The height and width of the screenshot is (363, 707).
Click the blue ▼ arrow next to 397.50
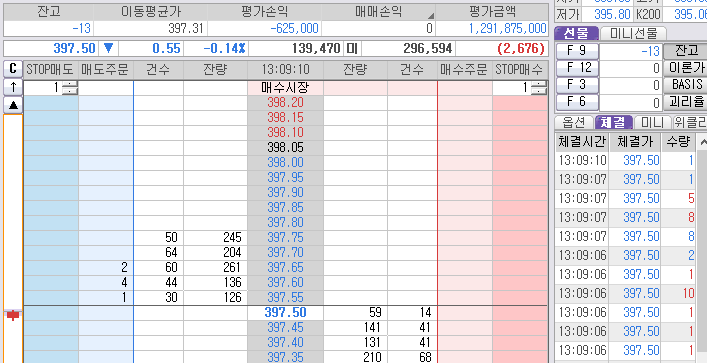pos(109,48)
